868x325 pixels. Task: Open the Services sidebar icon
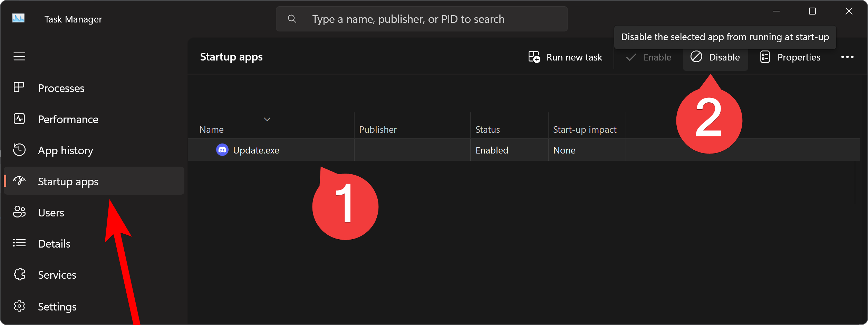(x=19, y=274)
